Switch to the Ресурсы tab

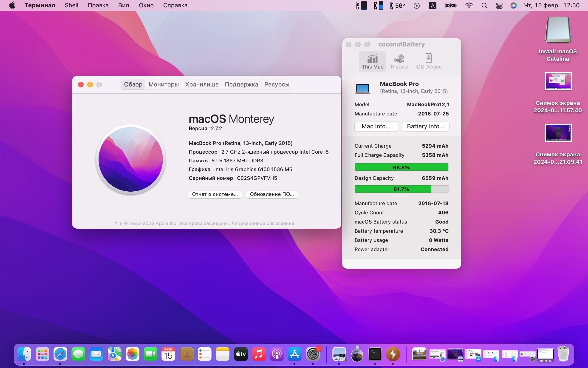tap(277, 84)
